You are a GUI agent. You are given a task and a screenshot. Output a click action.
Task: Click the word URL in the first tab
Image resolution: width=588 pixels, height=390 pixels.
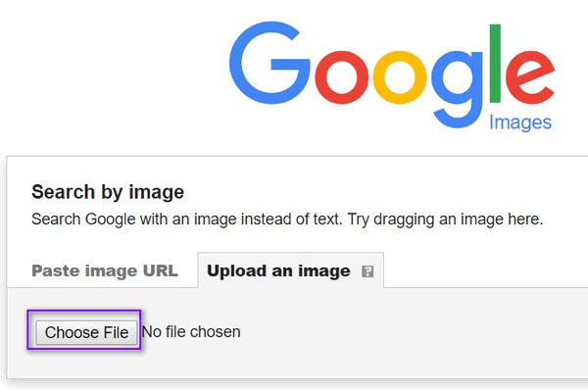(160, 270)
